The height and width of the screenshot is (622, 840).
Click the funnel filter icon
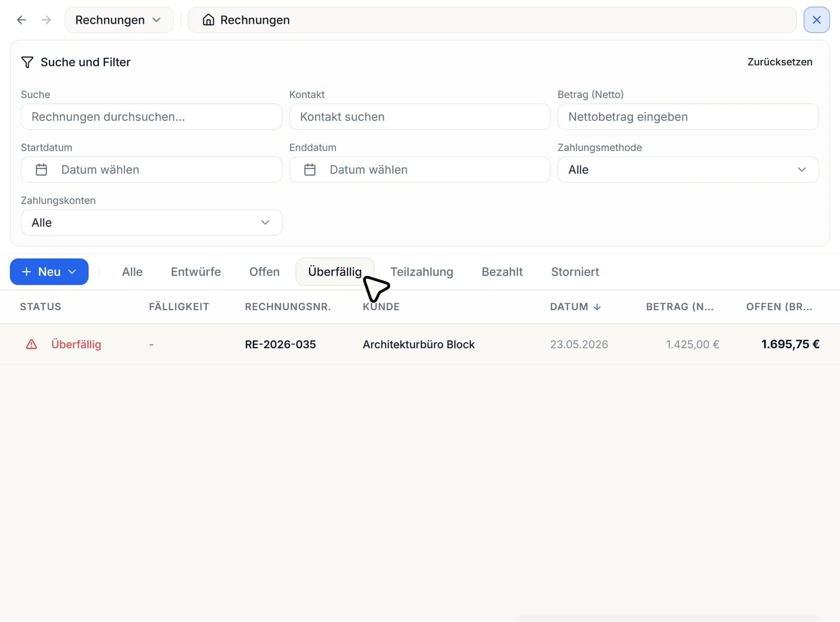(x=27, y=62)
